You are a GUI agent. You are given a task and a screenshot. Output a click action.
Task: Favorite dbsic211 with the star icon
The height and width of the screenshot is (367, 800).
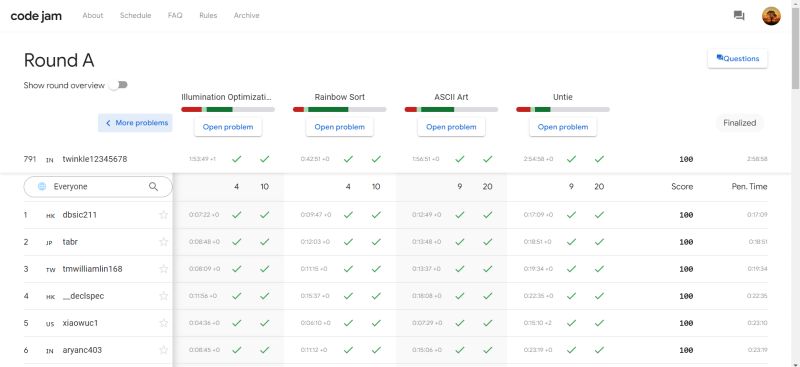click(x=163, y=215)
